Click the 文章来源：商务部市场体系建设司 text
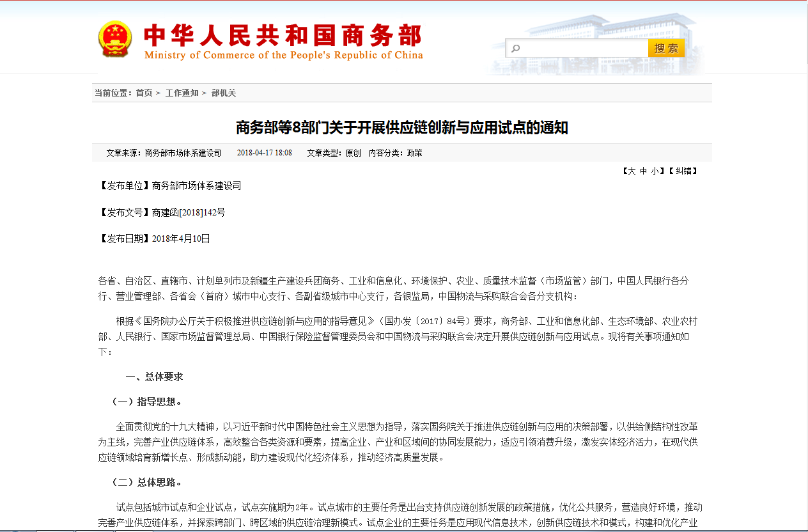Image resolution: width=808 pixels, height=532 pixels. click(164, 153)
